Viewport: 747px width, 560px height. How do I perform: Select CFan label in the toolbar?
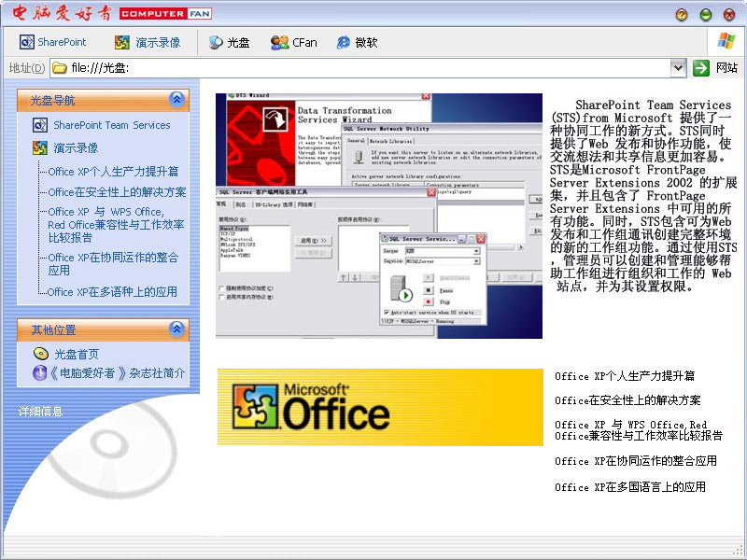[304, 42]
